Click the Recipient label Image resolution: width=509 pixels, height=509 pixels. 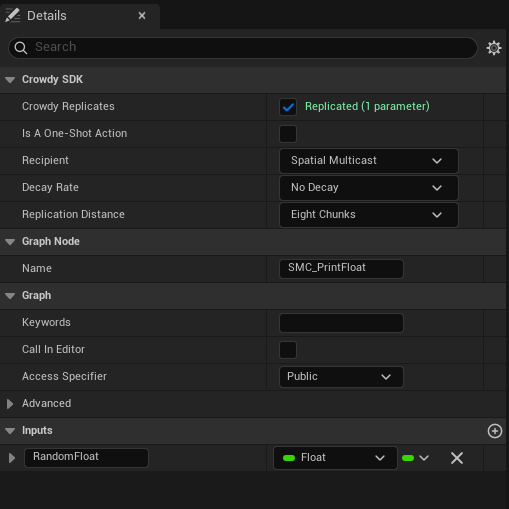point(45,160)
